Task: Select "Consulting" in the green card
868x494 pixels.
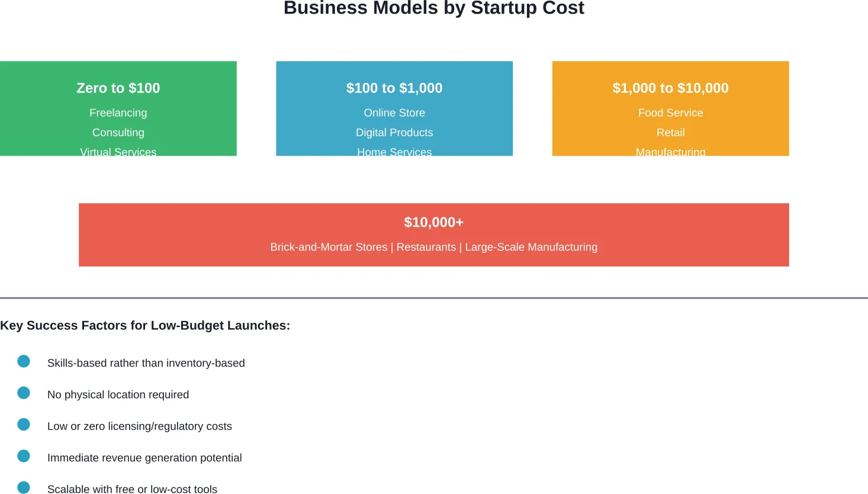Action: tap(118, 133)
